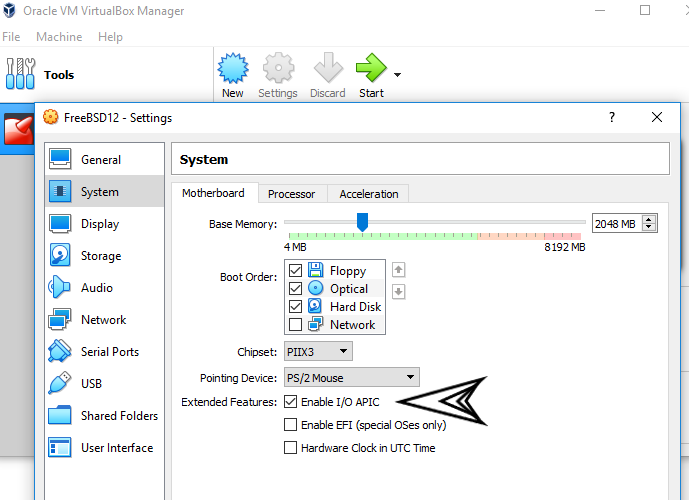Switch to the Processor tab
Screen dimensions: 689x500
click(x=292, y=194)
